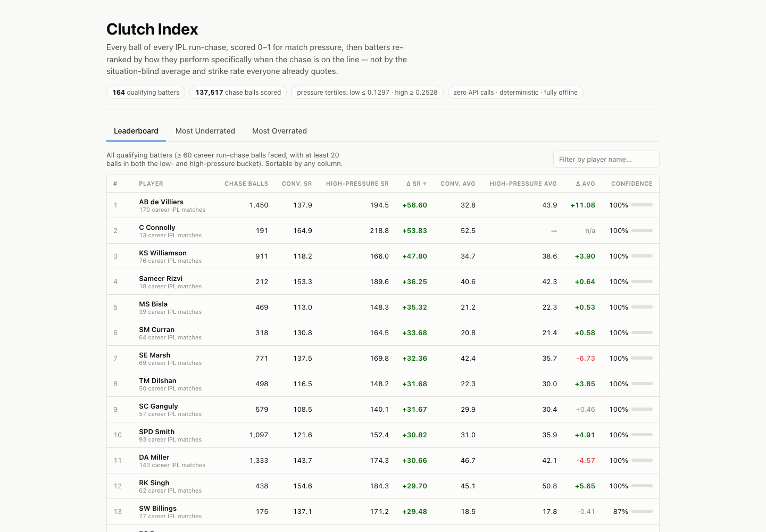Click the 164 qualifying batters chip
This screenshot has height=532, width=766.
click(x=146, y=93)
